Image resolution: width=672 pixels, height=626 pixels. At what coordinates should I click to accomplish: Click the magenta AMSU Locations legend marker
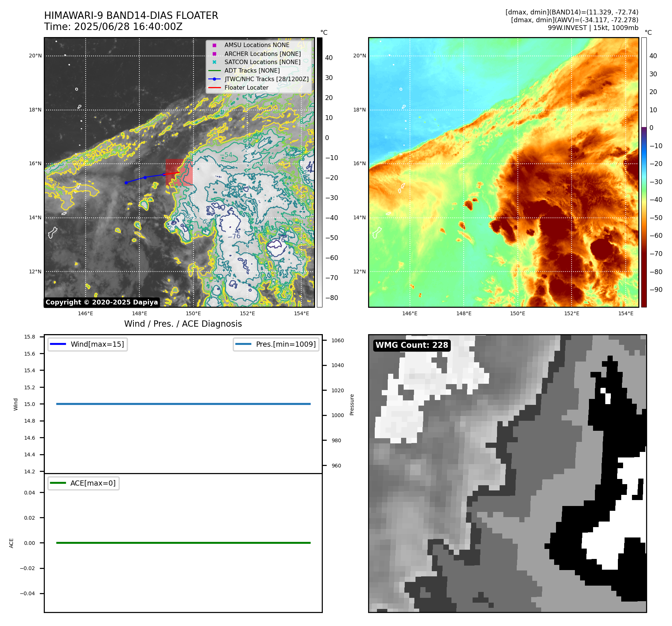[x=214, y=45]
